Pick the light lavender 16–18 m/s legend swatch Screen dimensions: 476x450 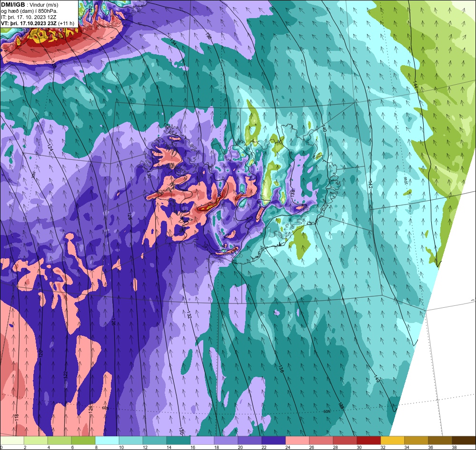tap(202, 440)
